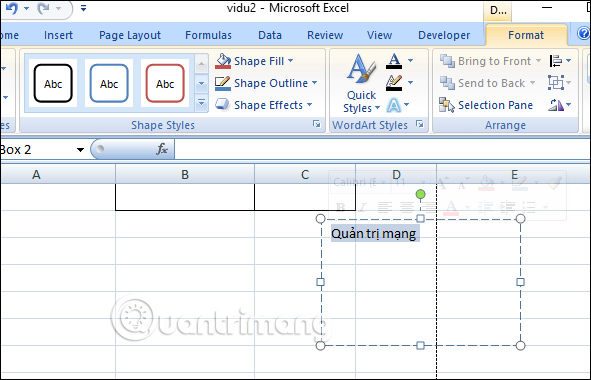The width and height of the screenshot is (591, 380).
Task: Select the Format tab
Action: tap(526, 35)
